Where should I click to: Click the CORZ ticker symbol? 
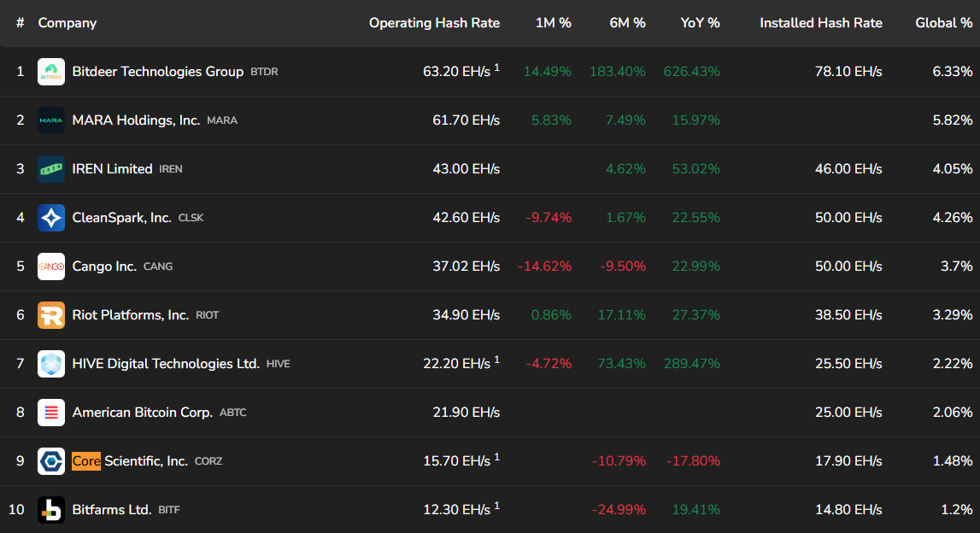(x=208, y=461)
